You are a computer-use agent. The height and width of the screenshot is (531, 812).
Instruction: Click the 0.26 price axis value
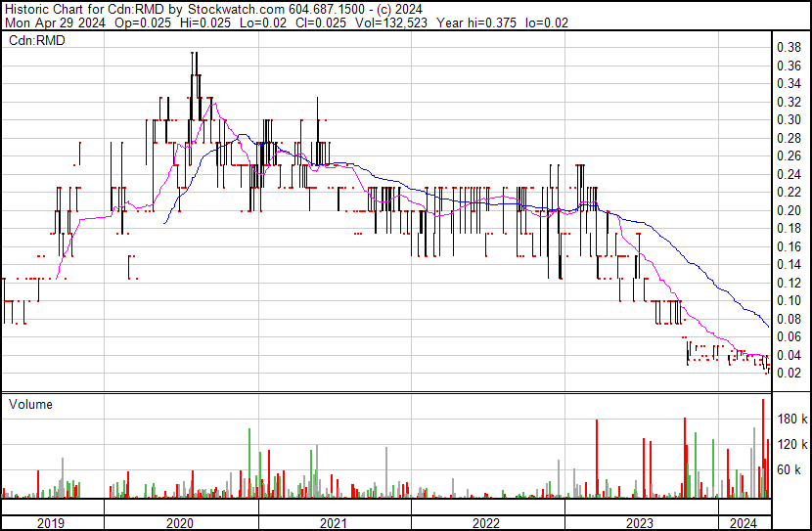pyautogui.click(x=789, y=155)
